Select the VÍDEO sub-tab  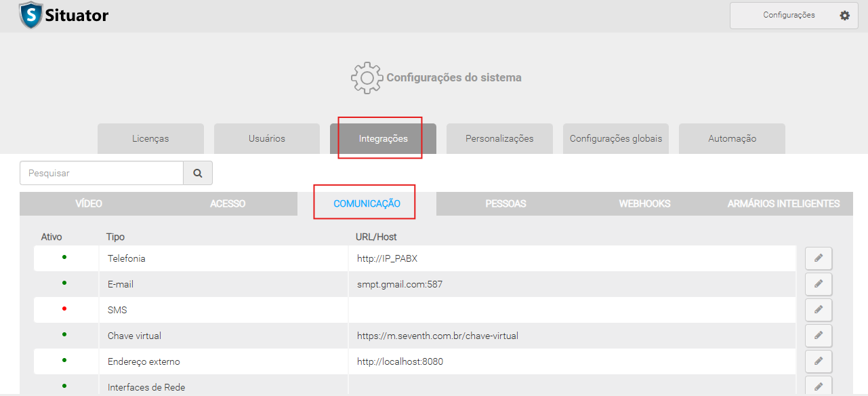pyautogui.click(x=89, y=203)
